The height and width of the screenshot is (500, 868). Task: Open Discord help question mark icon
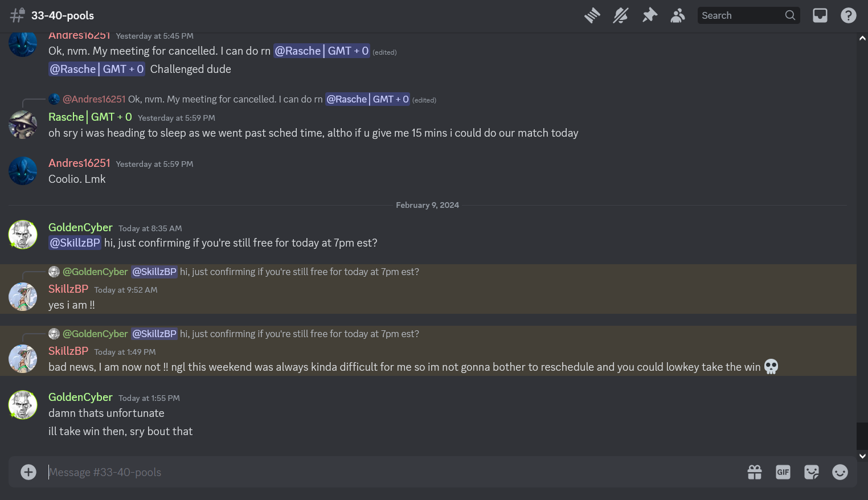848,15
